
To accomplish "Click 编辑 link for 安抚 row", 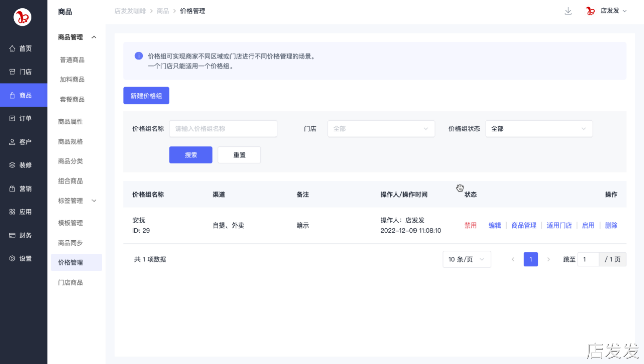I will [495, 225].
